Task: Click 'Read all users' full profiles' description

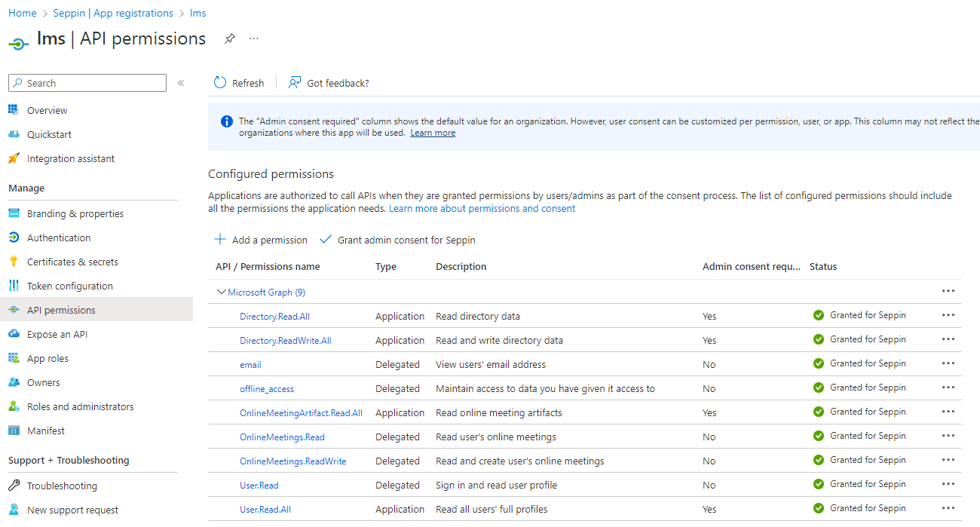Action: pos(492,509)
